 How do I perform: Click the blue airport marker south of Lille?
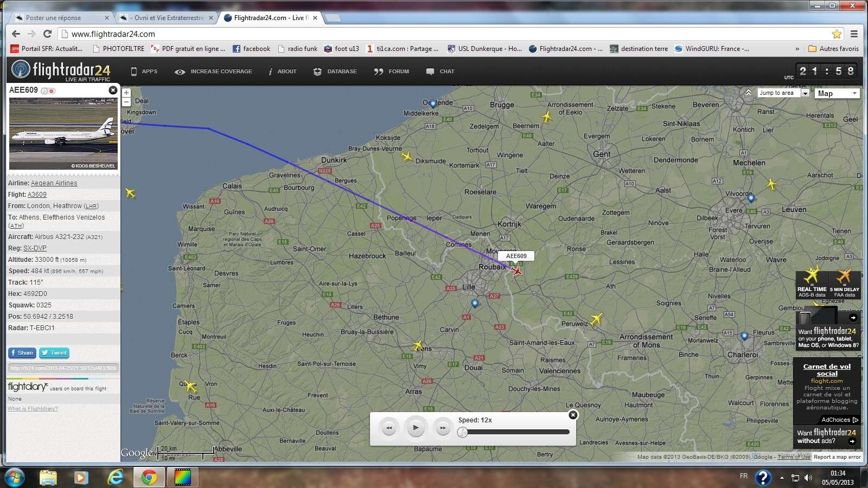tap(475, 304)
